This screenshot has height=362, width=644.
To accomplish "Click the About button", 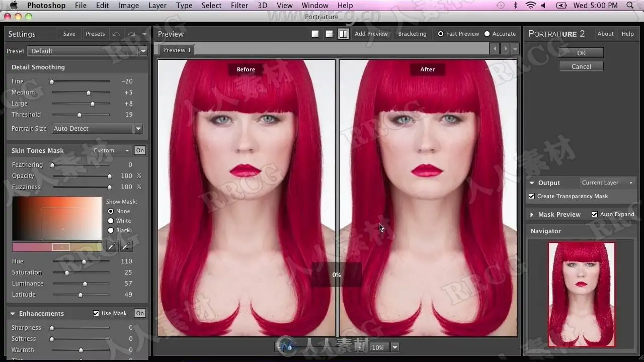I will [605, 34].
